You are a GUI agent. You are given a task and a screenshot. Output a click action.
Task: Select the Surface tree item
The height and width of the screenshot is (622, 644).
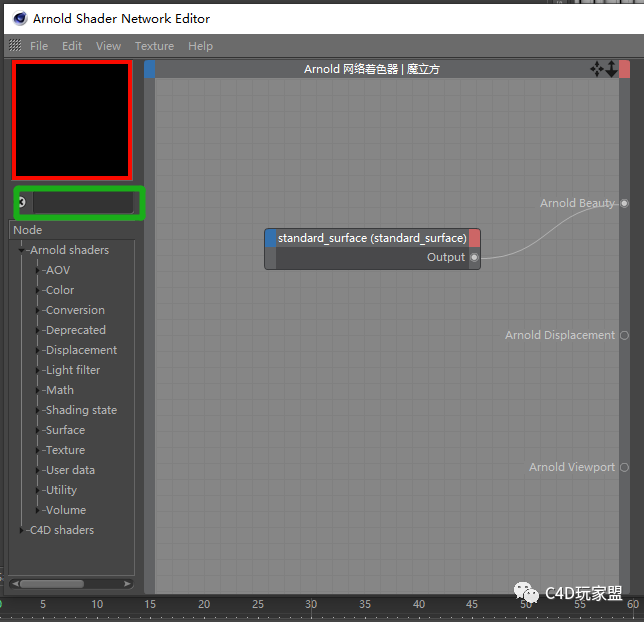(65, 430)
